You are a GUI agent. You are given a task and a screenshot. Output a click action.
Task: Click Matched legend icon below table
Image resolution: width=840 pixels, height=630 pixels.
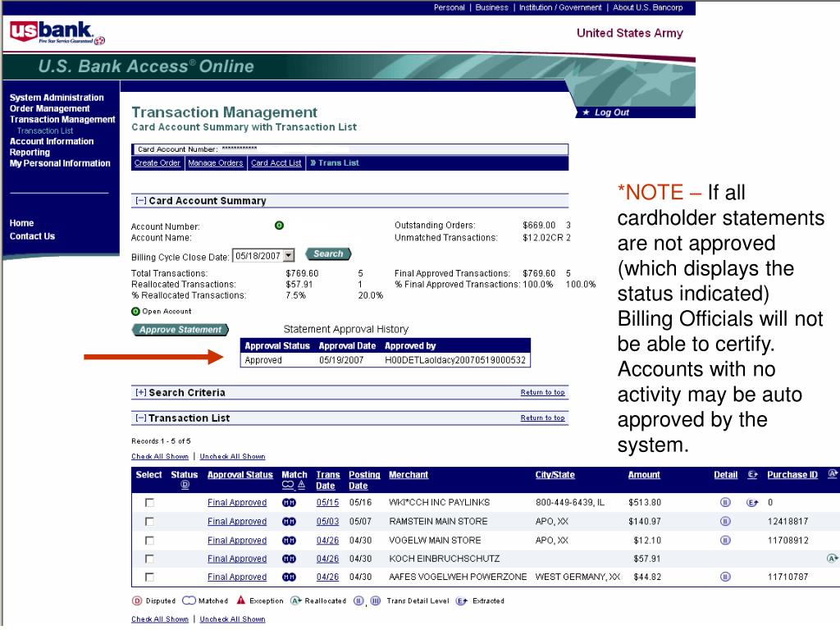pos(189,601)
